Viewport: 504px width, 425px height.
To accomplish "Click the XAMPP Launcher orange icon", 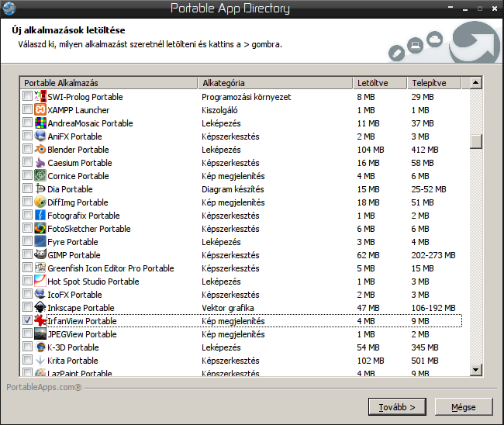I will tap(40, 110).
